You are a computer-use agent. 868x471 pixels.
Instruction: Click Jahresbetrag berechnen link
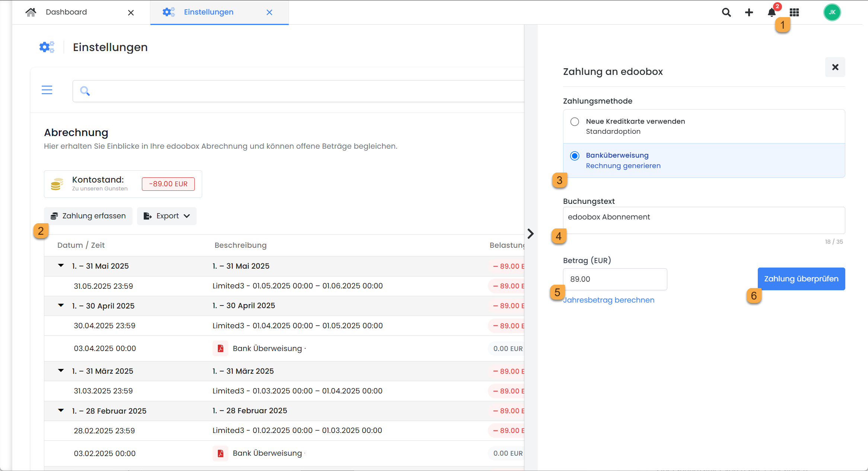coord(609,300)
